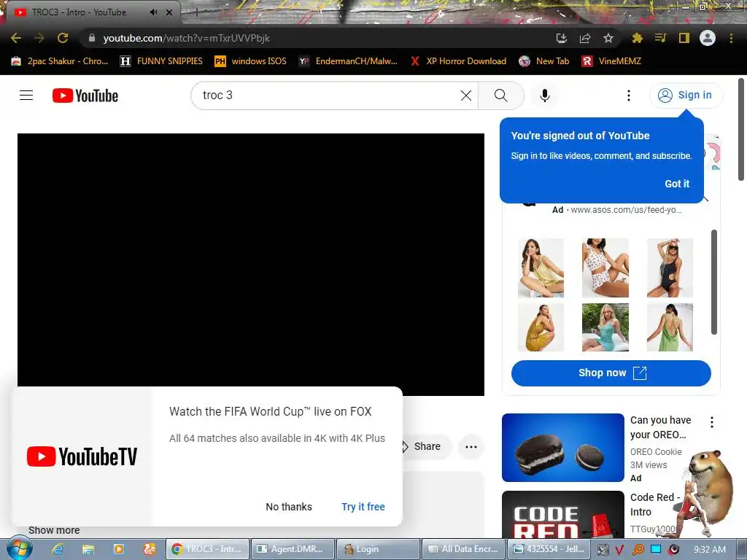The image size is (747, 560).
Task: Toggle the Chrome side panel icon
Action: point(684,38)
